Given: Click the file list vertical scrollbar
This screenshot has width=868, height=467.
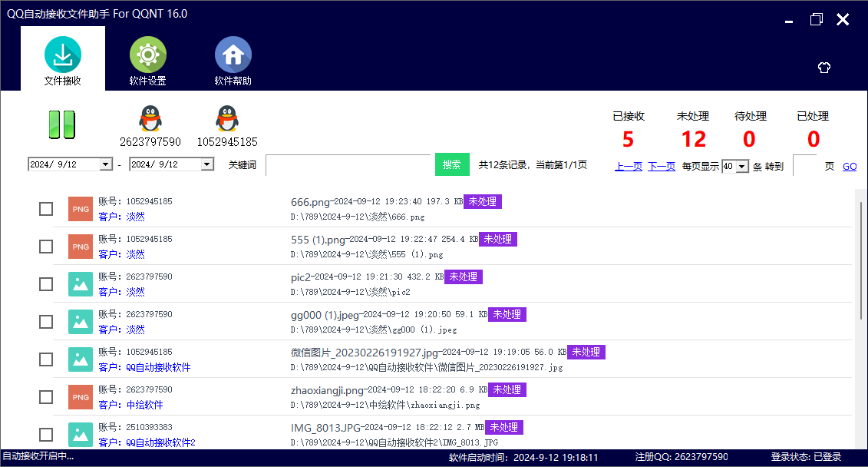Looking at the screenshot, I should tap(861, 260).
